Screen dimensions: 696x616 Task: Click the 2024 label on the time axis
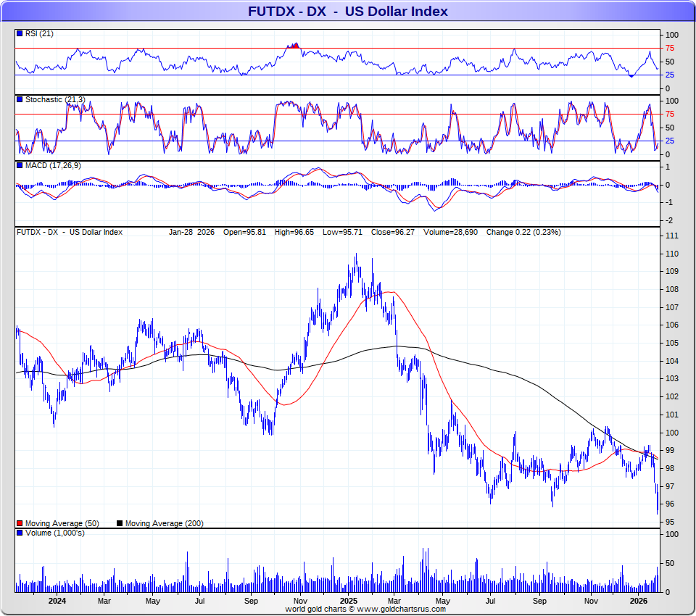tap(57, 601)
